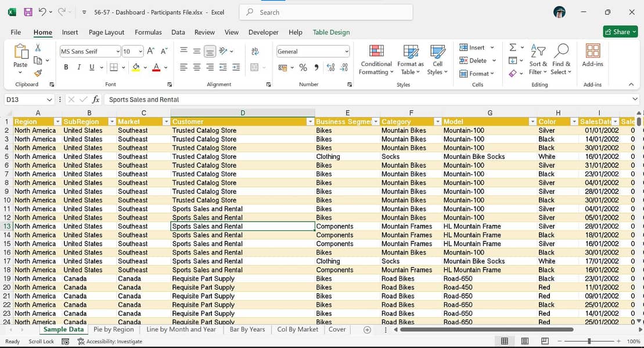Switch to Page Layout view icon
The height and width of the screenshot is (348, 644).
tap(525, 341)
